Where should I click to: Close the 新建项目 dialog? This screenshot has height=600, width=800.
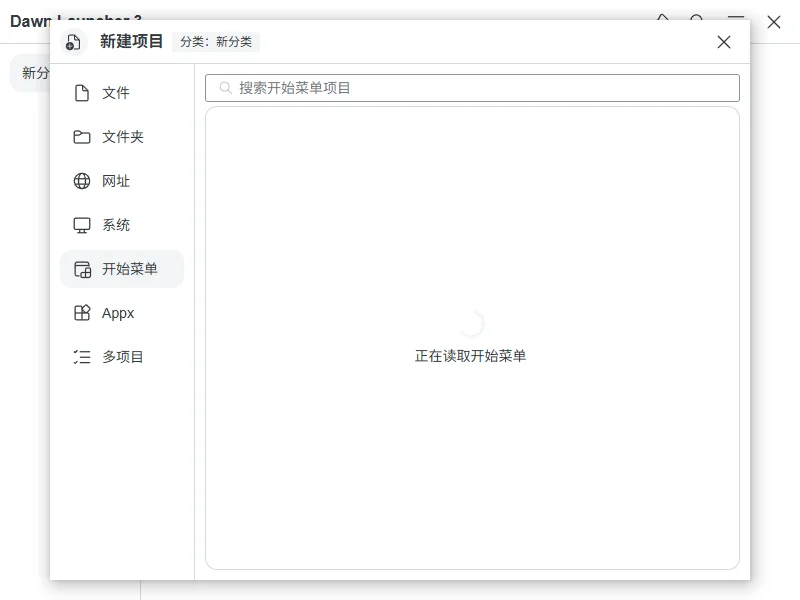coord(723,42)
